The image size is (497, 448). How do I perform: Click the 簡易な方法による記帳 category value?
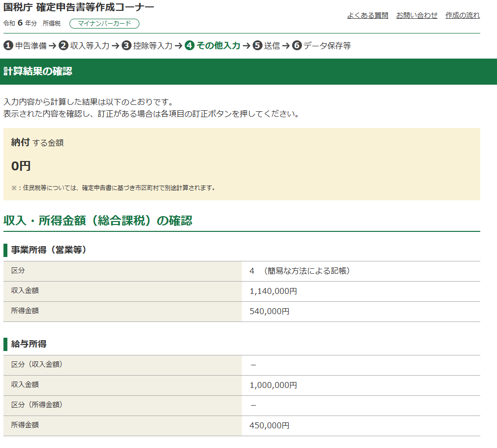pos(305,271)
